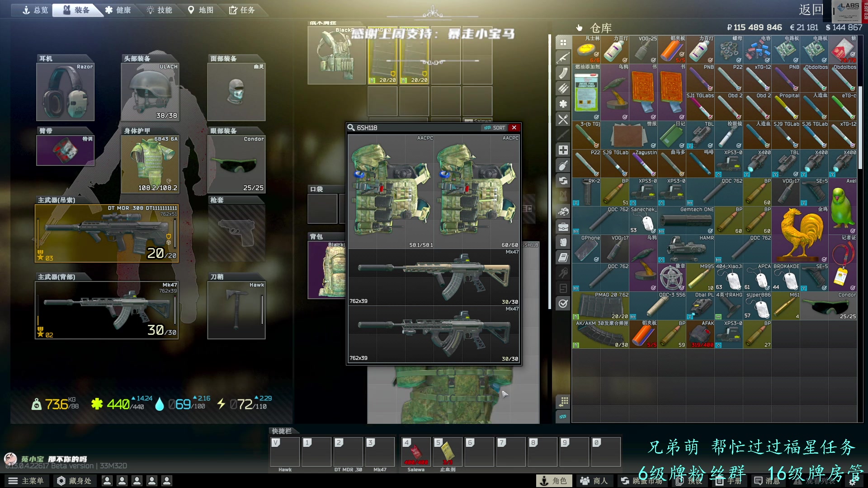Select the Condor glasses in eyewear slot
This screenshot has height=488, width=868.
tap(236, 164)
